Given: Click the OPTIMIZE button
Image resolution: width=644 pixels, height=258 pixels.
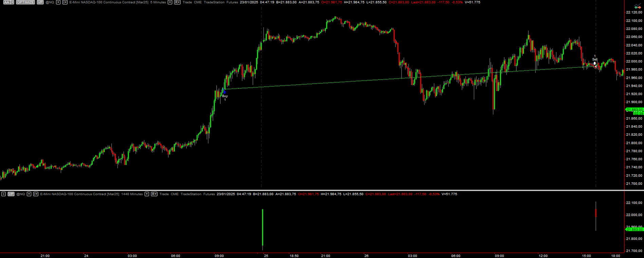Looking at the screenshot, I should click(25, 2).
